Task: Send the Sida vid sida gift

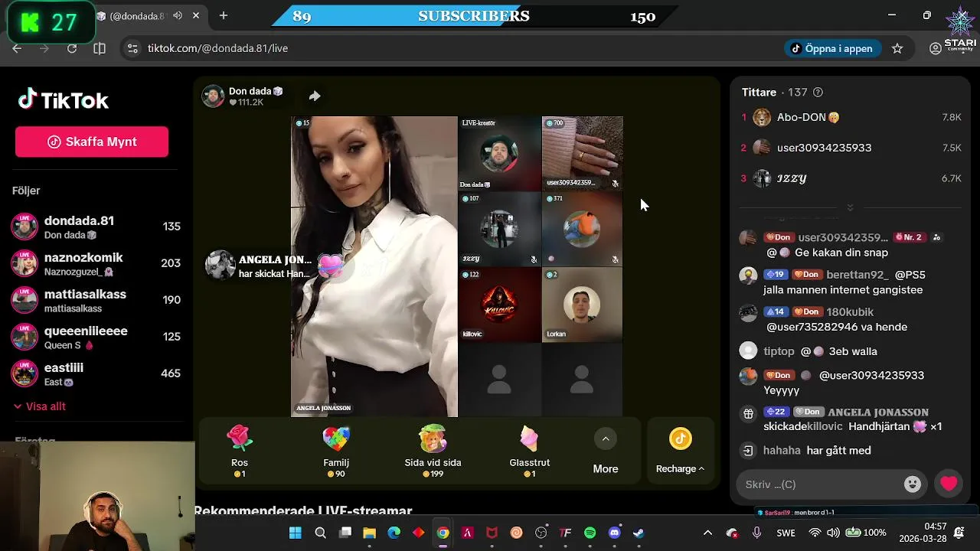Action: [x=433, y=452]
